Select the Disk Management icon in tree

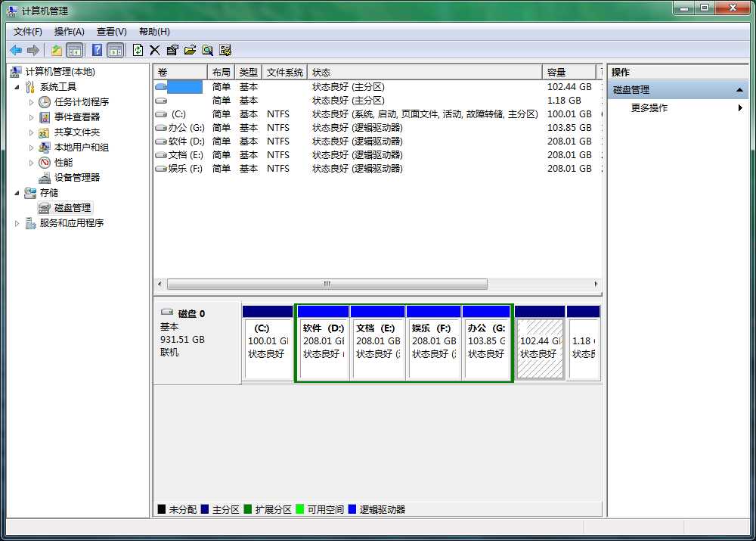[45, 208]
